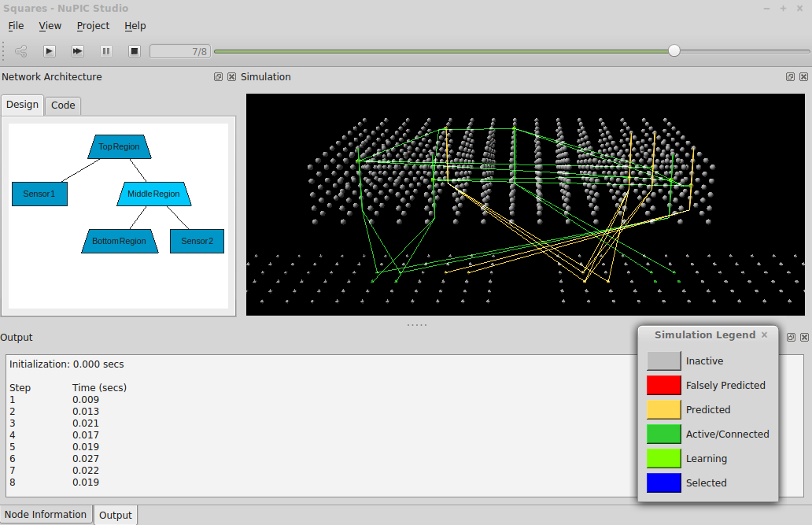This screenshot has width=812, height=525.
Task: Select the TopRegion node in the diagram
Action: [119, 147]
